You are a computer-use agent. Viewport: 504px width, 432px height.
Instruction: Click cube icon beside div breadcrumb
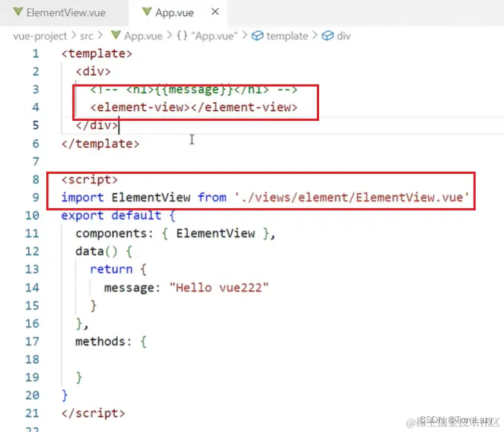click(327, 36)
